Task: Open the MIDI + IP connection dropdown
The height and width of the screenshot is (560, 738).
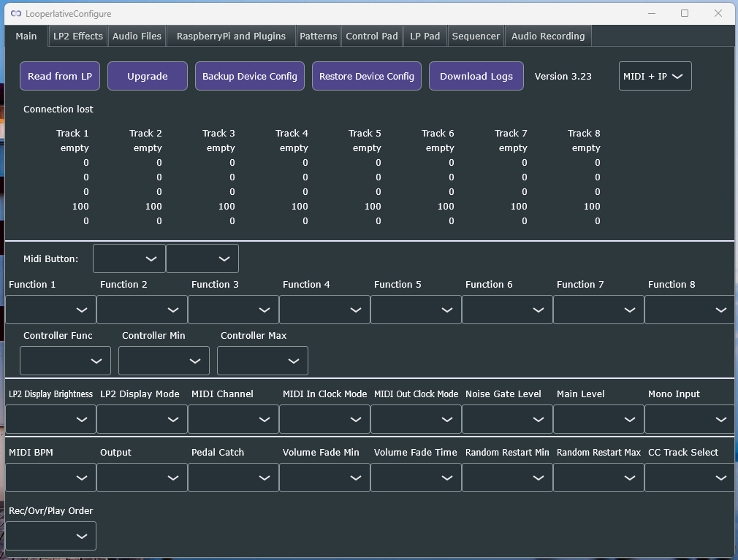Action: point(655,76)
